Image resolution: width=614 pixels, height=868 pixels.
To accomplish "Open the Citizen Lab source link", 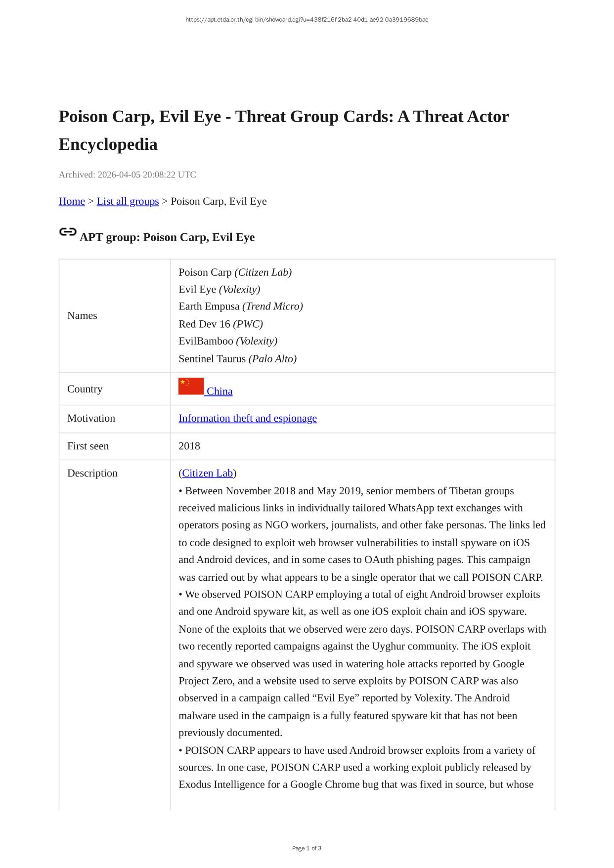I will [207, 473].
